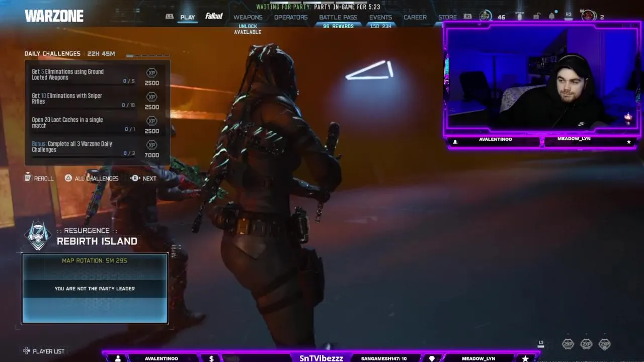Click the dollar sign icon in bottom overlay
644x362 pixels.
[211, 358]
